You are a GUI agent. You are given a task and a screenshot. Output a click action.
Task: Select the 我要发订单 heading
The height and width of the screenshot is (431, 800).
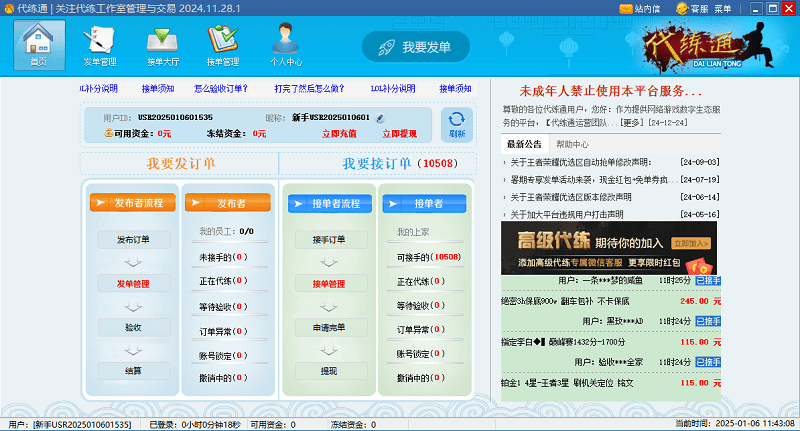pyautogui.click(x=181, y=163)
